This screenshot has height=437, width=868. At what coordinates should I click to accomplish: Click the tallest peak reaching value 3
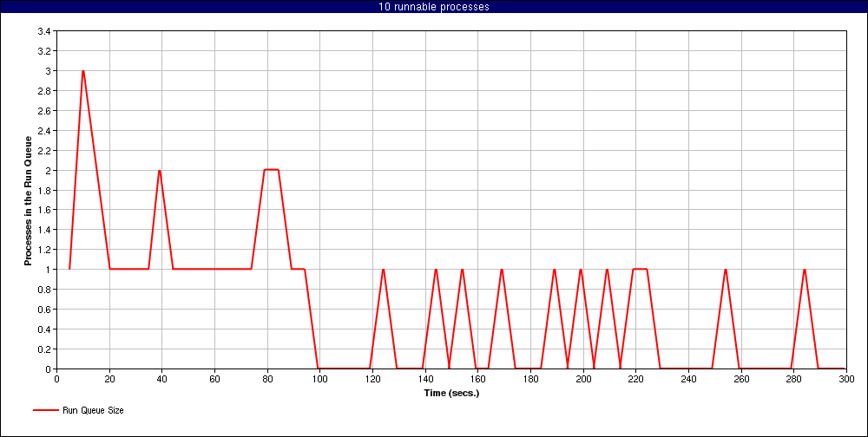[x=83, y=71]
